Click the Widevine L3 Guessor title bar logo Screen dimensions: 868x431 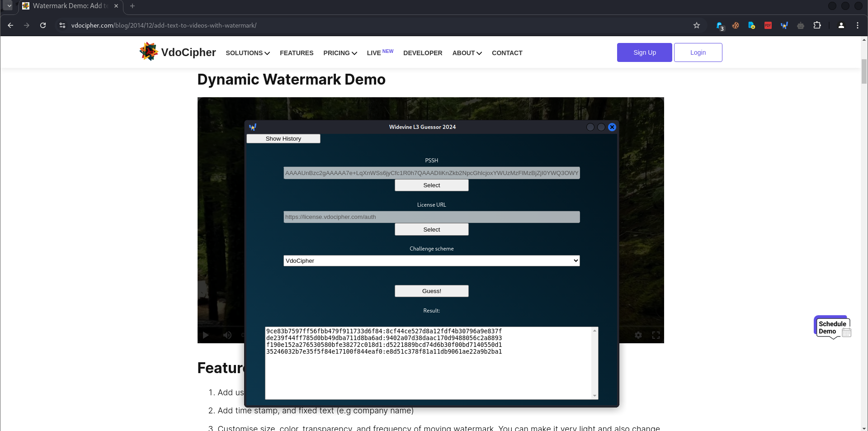(x=253, y=127)
